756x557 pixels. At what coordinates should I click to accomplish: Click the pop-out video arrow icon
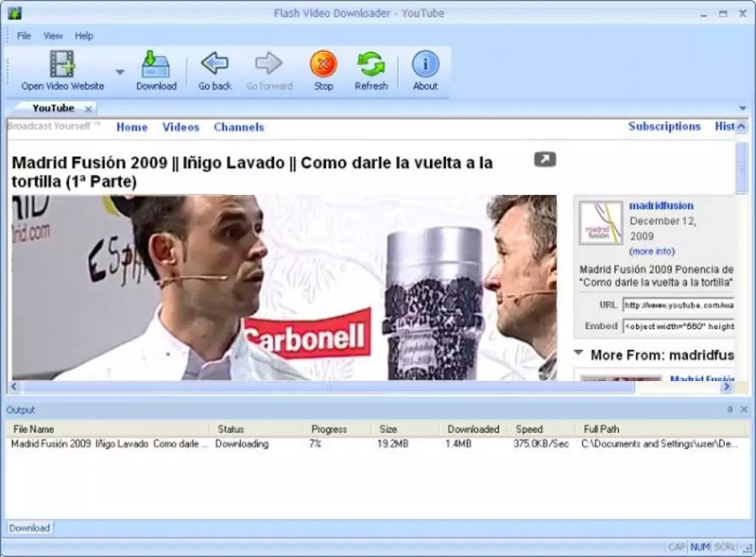pyautogui.click(x=545, y=159)
